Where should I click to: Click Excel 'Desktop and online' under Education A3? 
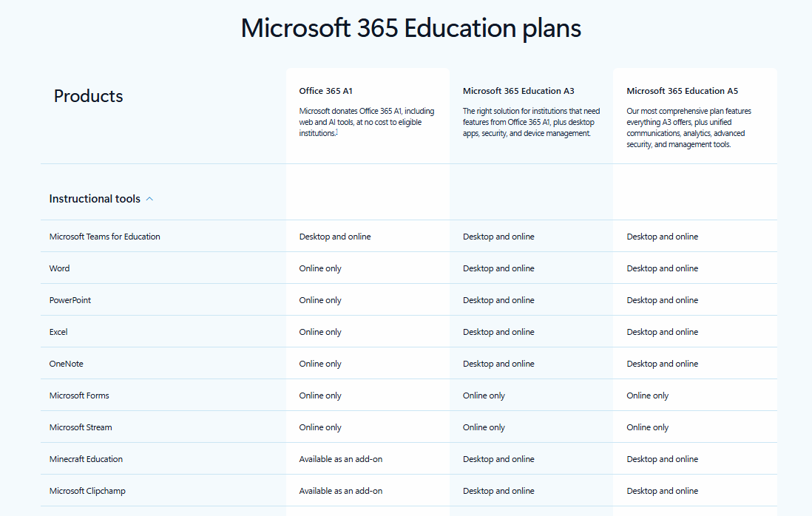498,332
